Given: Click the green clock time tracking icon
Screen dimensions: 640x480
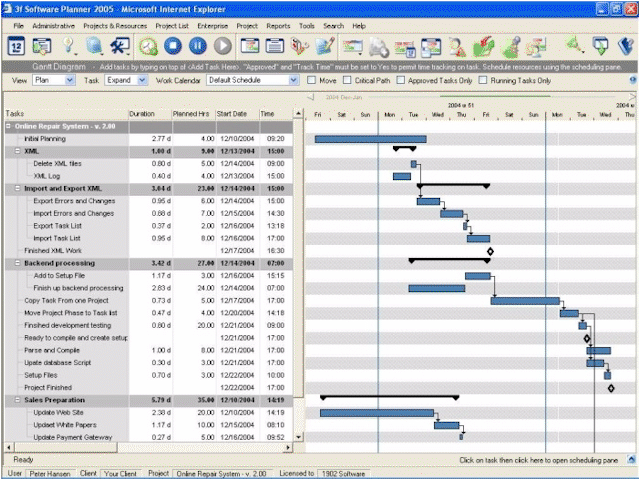Looking at the screenshot, I should pyautogui.click(x=148, y=46).
